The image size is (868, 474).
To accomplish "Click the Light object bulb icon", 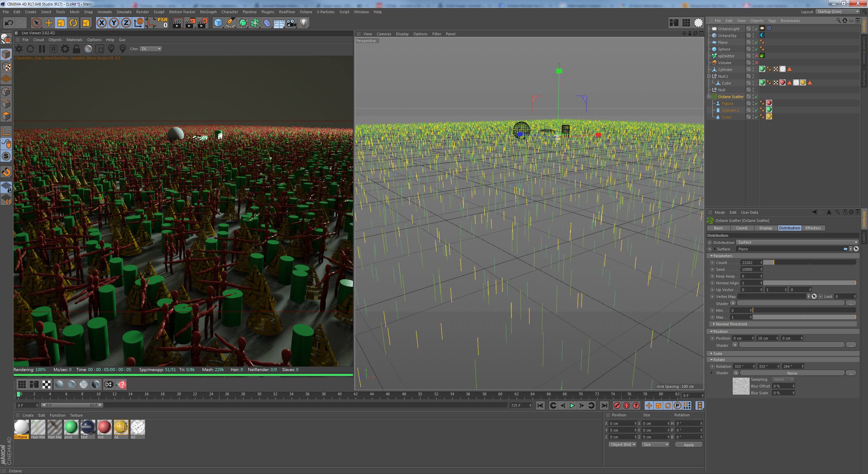I will (x=304, y=23).
